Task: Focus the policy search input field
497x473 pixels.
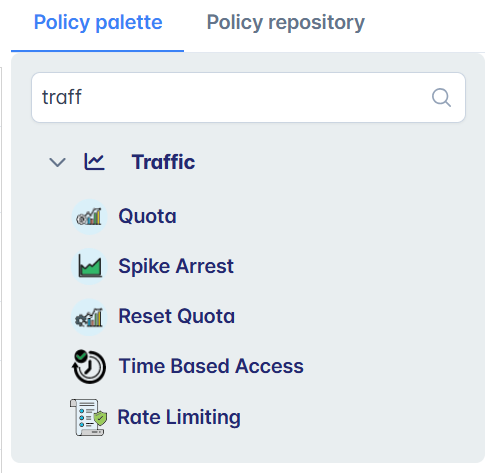Action: pos(248,98)
